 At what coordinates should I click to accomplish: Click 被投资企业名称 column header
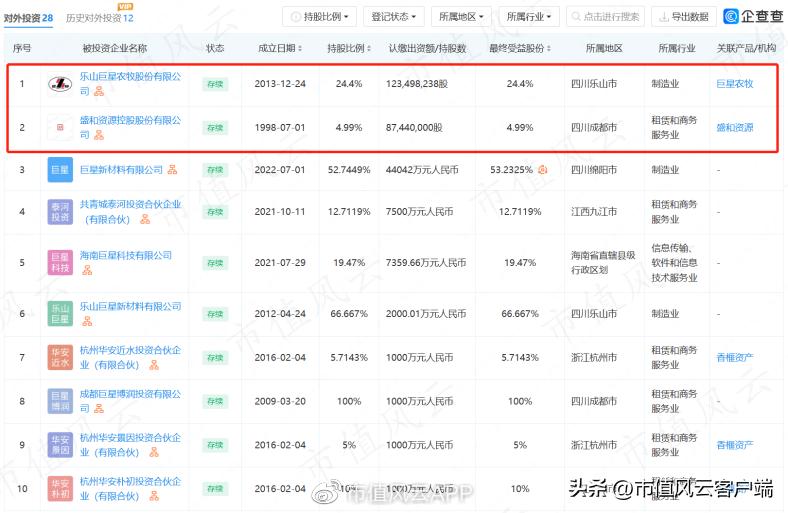115,48
